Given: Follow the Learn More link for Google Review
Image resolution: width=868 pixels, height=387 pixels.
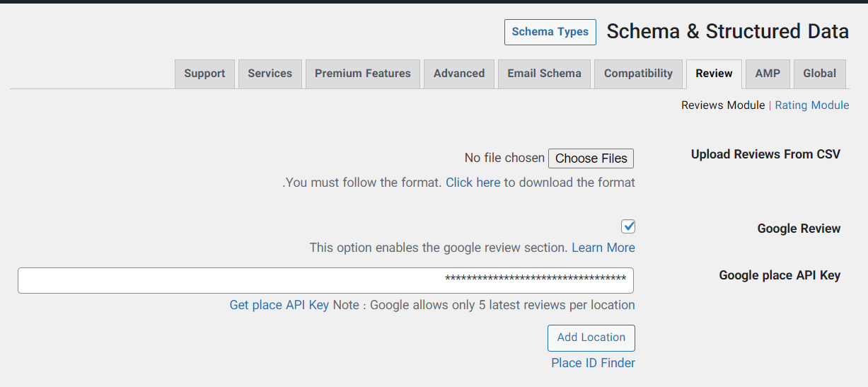Looking at the screenshot, I should pyautogui.click(x=603, y=248).
